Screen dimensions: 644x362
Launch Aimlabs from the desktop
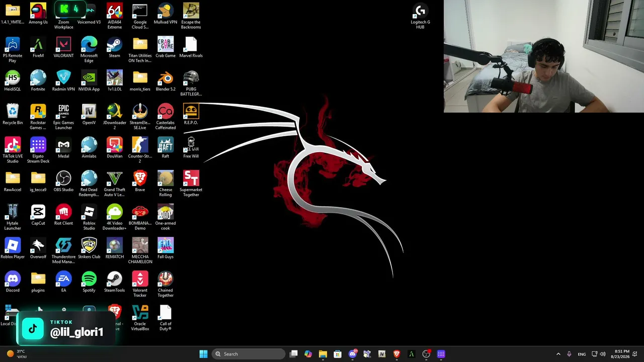click(x=89, y=148)
